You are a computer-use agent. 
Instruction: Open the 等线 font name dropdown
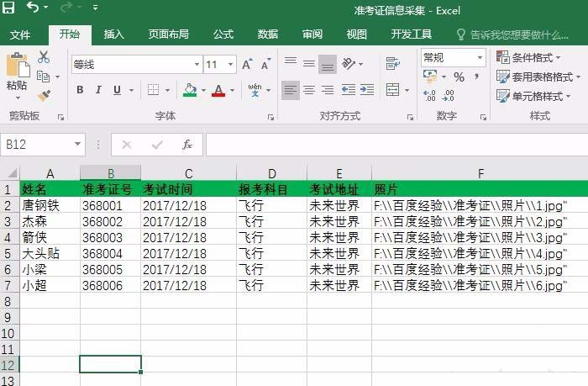pos(196,65)
